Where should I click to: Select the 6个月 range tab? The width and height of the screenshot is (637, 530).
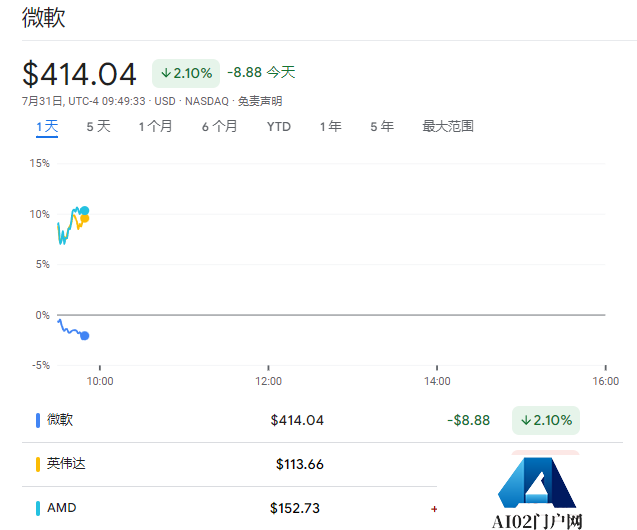(220, 127)
